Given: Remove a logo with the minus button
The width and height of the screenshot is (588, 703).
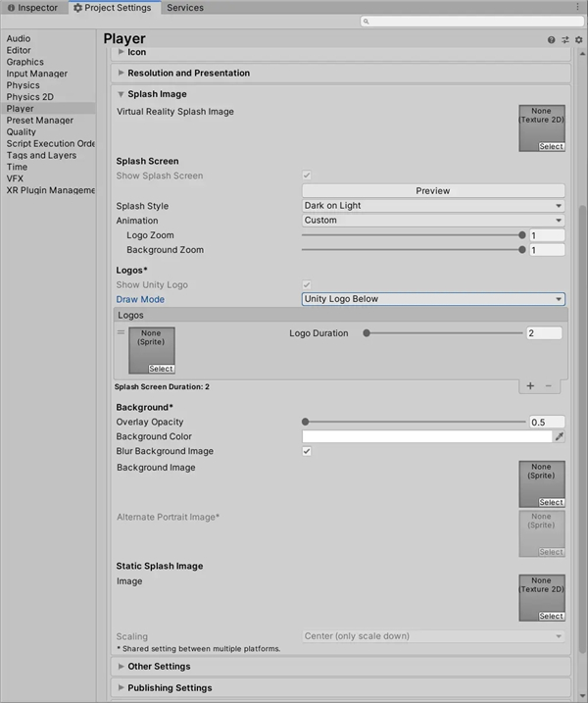Looking at the screenshot, I should point(548,386).
